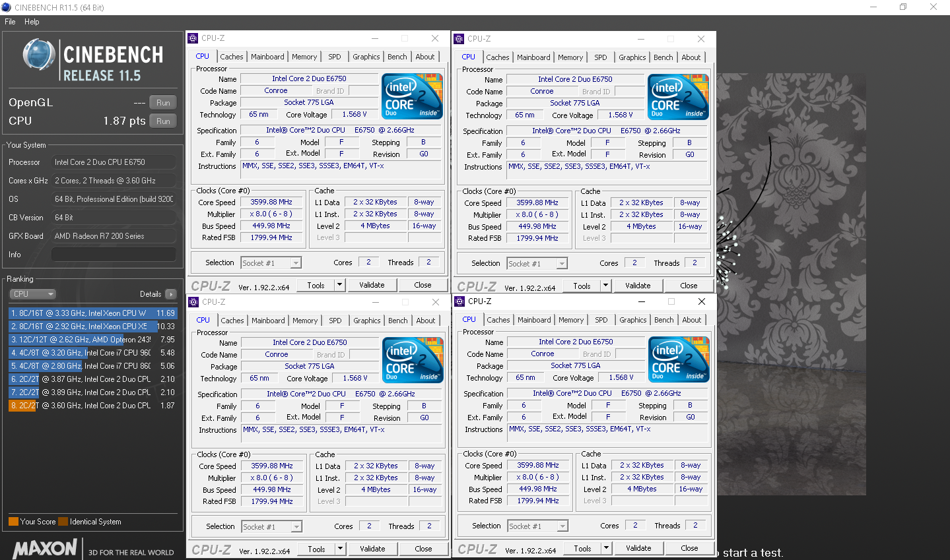The width and height of the screenshot is (950, 560).
Task: Click CPU-Z title icon in bottom-left window
Action: [194, 302]
